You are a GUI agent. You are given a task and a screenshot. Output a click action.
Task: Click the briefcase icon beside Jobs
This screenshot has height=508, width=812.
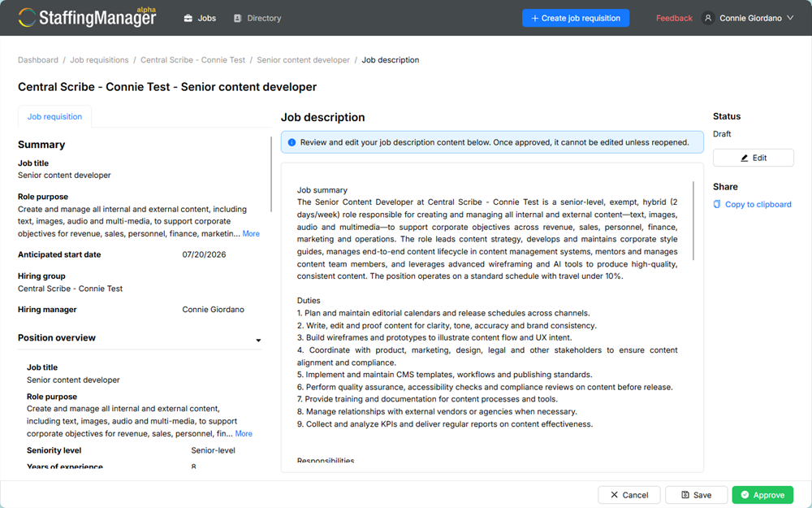[x=188, y=18]
